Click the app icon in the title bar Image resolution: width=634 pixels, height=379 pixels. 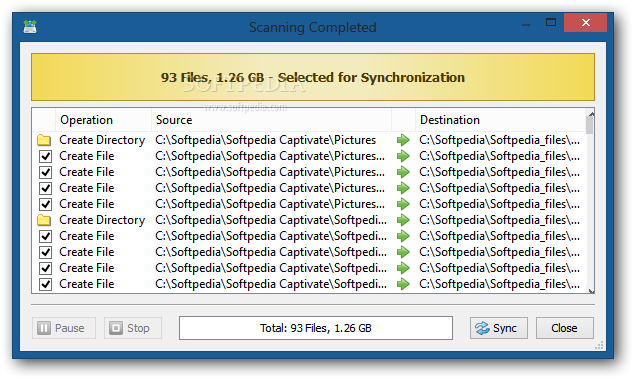coord(30,27)
